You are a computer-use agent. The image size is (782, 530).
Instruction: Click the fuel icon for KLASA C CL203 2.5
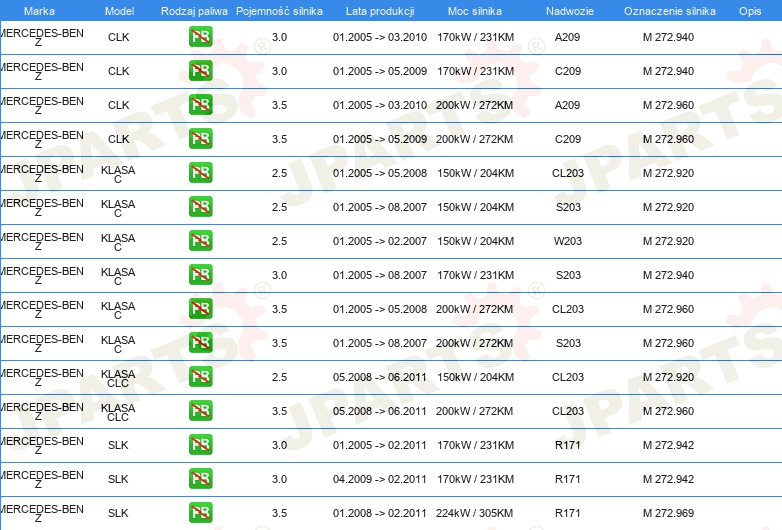200,173
